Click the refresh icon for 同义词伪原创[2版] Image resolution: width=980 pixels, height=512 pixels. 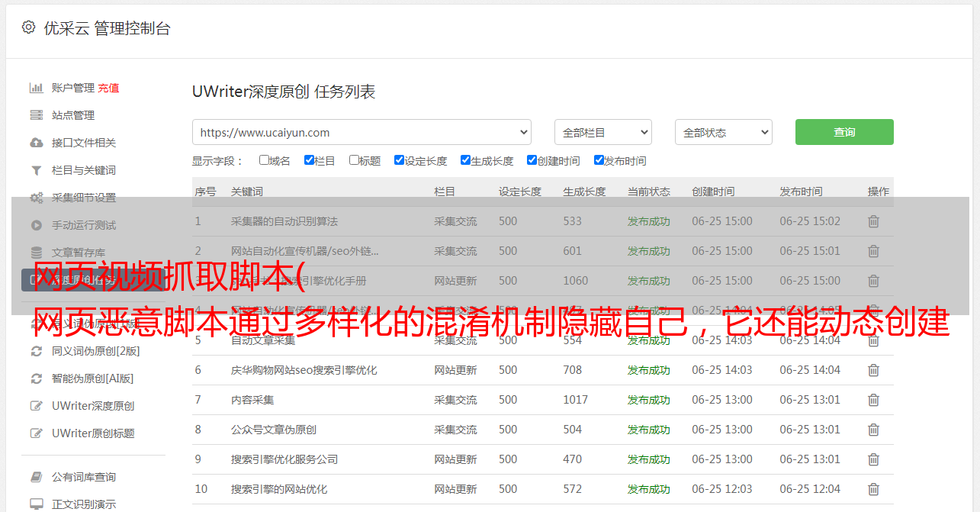point(36,351)
